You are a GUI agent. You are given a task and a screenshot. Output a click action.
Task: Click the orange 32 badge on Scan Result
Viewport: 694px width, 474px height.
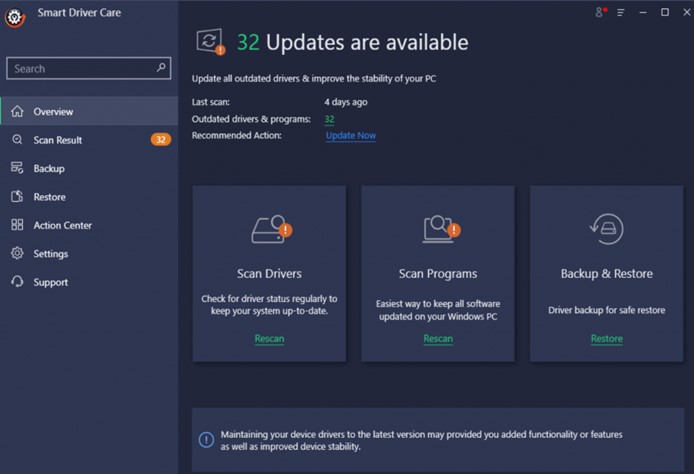161,140
